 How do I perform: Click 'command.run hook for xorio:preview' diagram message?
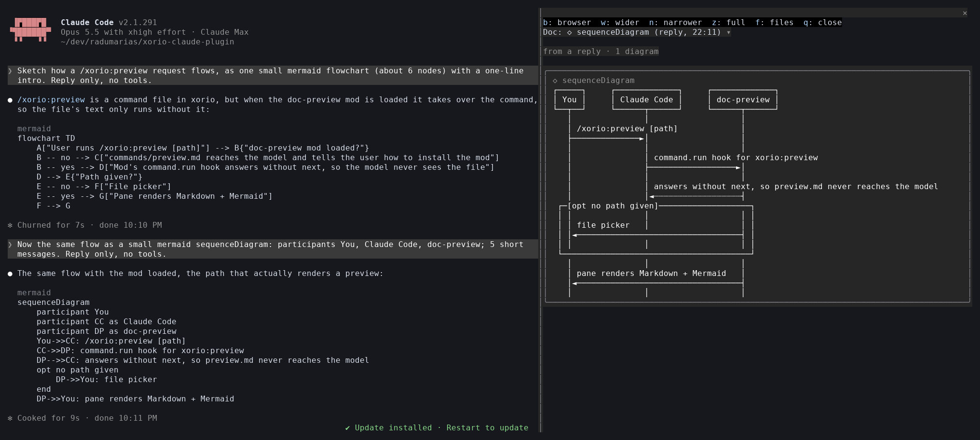tap(735, 158)
